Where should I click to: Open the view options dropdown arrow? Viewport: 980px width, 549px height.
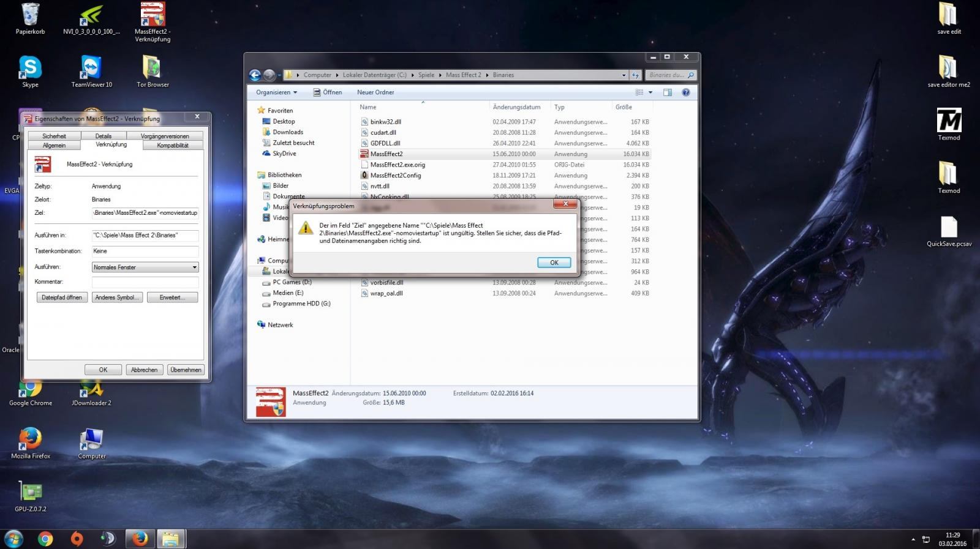tap(650, 92)
